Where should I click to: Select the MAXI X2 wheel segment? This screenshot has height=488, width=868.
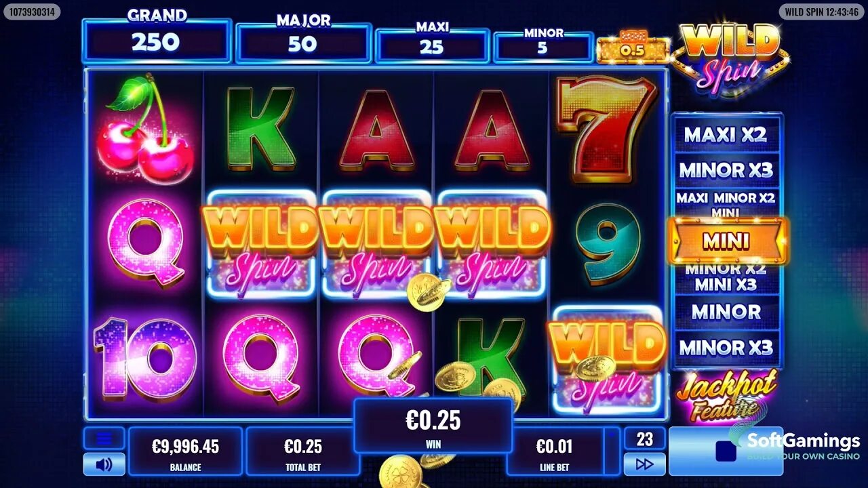point(726,134)
